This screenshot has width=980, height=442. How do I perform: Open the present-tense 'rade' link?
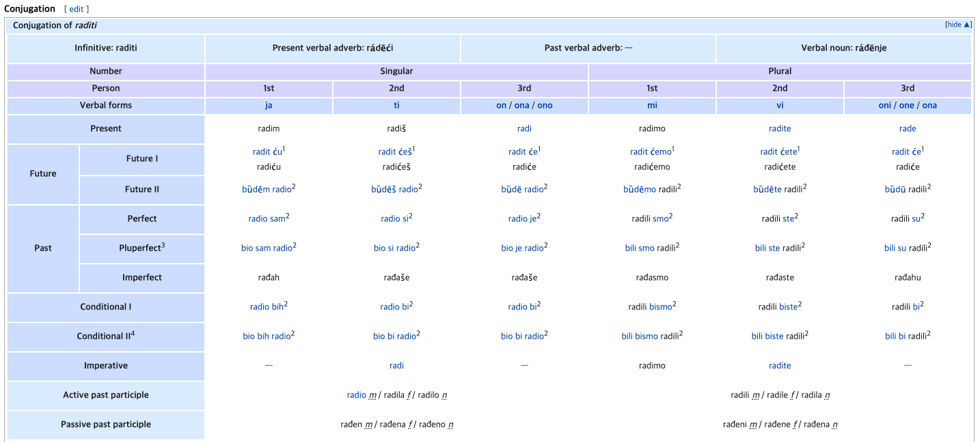908,128
